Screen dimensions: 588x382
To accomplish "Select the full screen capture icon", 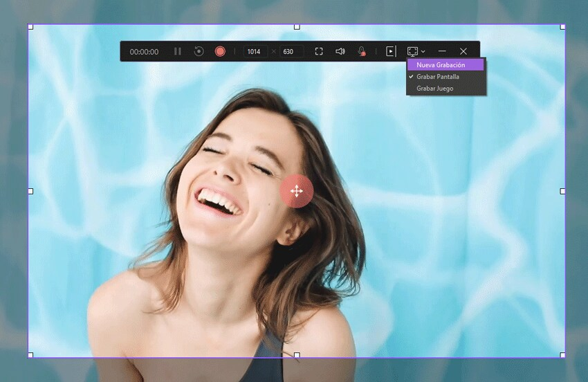I will [x=319, y=51].
